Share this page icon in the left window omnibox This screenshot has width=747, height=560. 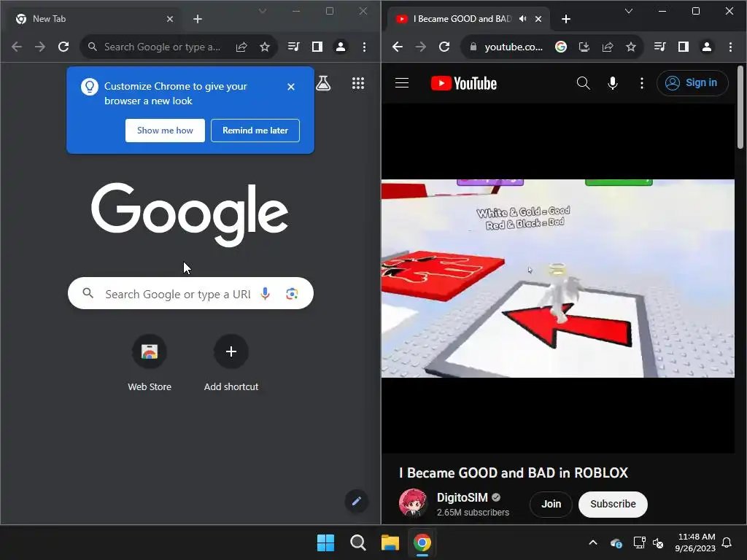[x=241, y=47]
